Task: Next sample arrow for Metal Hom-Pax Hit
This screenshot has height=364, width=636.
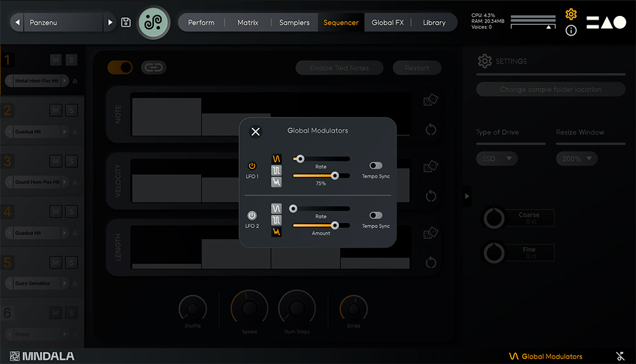Action: click(64, 81)
